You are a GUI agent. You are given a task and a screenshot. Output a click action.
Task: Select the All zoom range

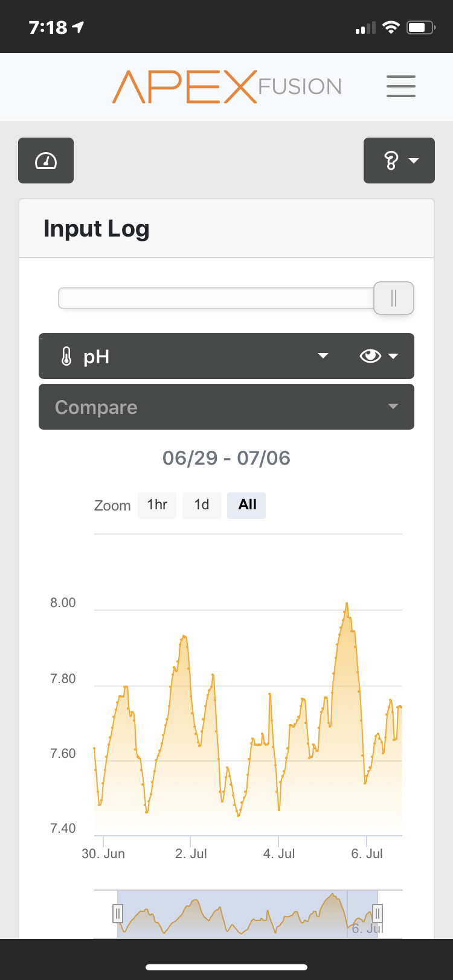pyautogui.click(x=247, y=505)
